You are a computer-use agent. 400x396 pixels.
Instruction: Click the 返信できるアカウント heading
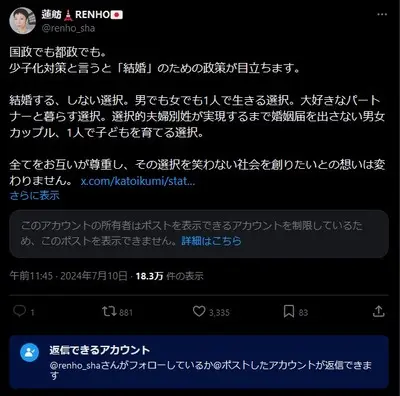(100, 350)
